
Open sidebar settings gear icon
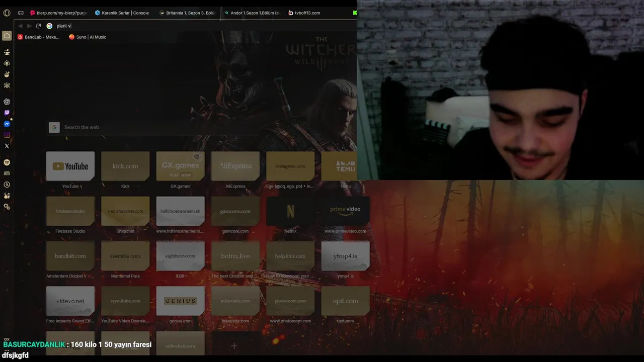pyautogui.click(x=7, y=207)
